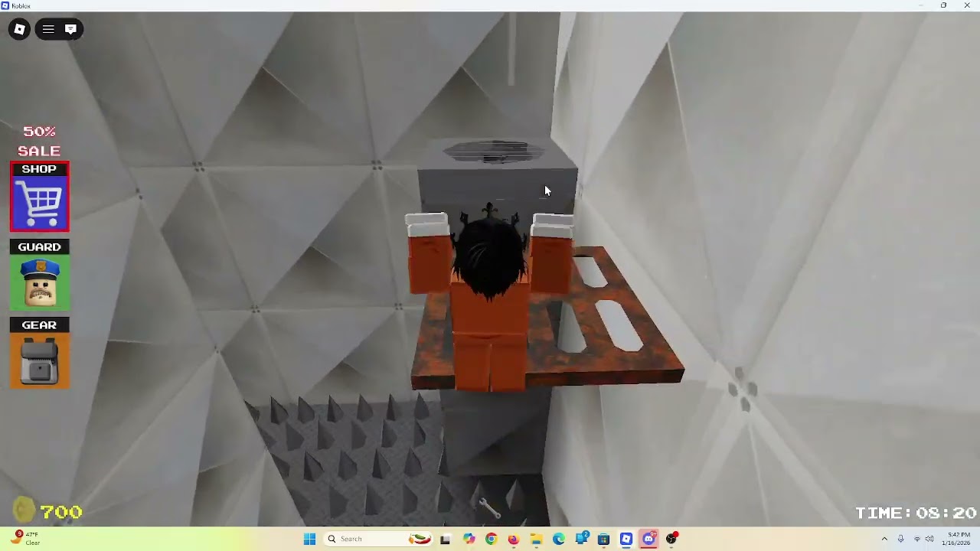
Task: Open Microsoft Edge from taskbar
Action: coord(559,539)
